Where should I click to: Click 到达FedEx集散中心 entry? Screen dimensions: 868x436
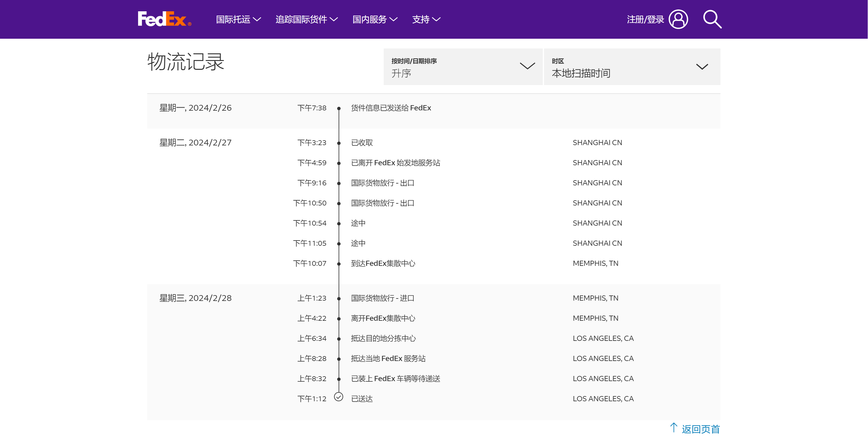pyautogui.click(x=383, y=263)
